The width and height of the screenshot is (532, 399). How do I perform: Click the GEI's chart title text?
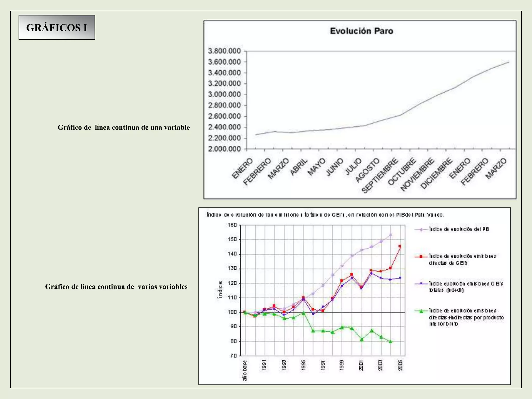click(x=326, y=215)
